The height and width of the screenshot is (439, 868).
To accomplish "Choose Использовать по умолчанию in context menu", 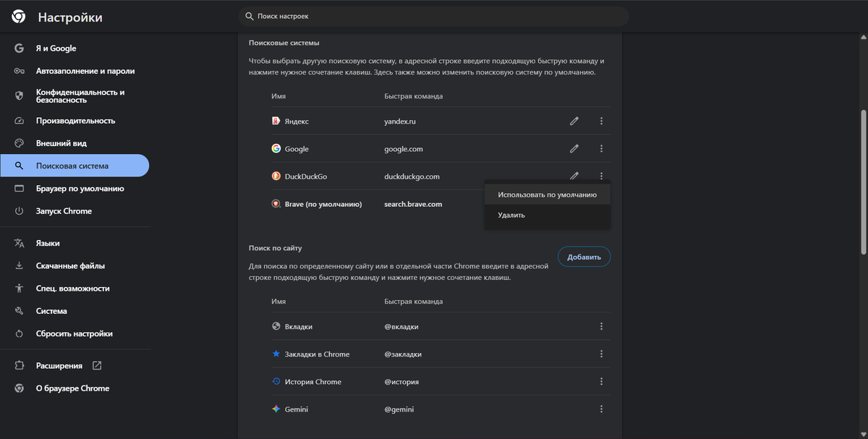I will (x=547, y=195).
